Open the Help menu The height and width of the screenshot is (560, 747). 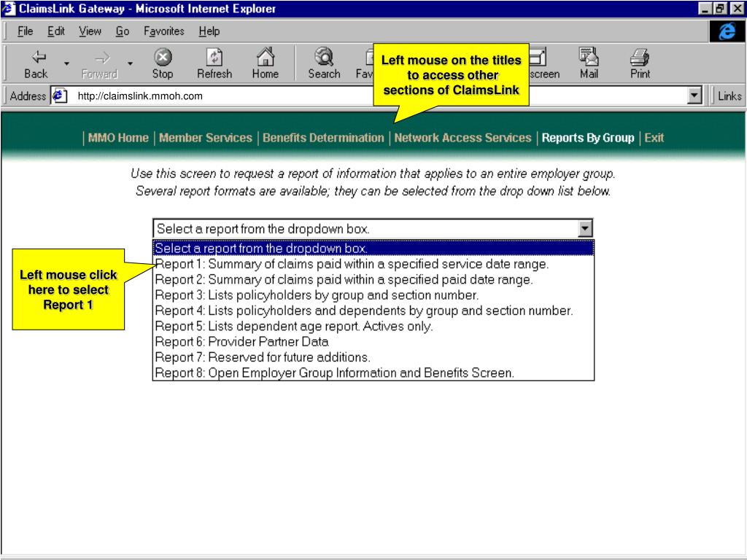point(209,31)
